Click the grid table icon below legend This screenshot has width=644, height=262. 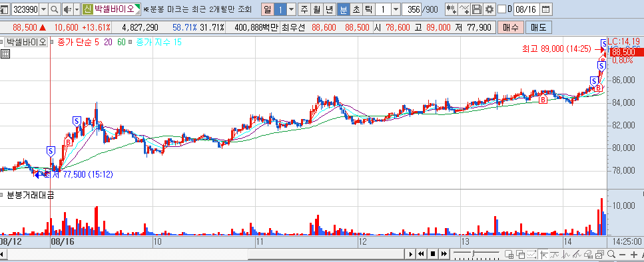point(5,53)
